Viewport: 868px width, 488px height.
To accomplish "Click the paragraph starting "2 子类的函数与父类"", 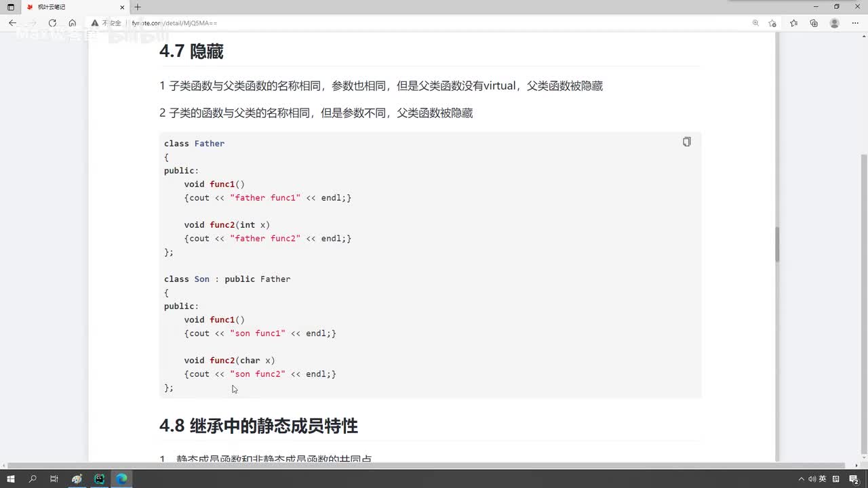I will tap(316, 113).
